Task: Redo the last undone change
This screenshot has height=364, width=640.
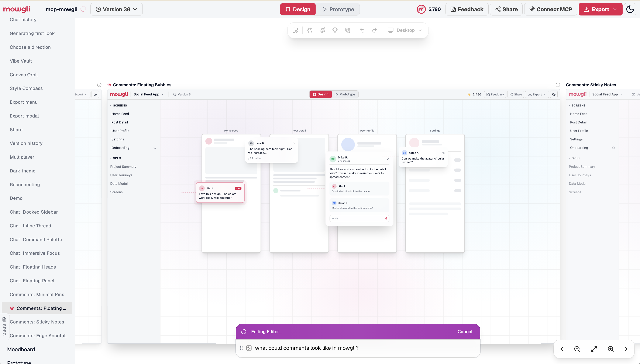Action: pyautogui.click(x=375, y=30)
